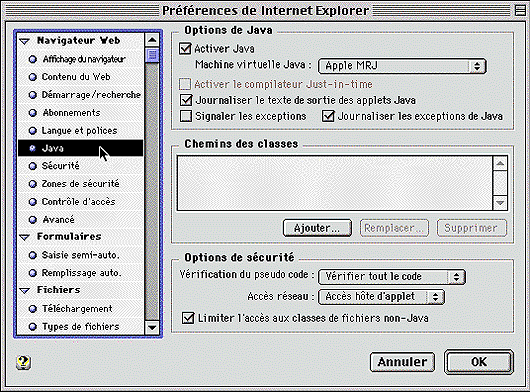530x392 pixels.
Task: Click bullet icon beside Sécurité
Action: 32,166
